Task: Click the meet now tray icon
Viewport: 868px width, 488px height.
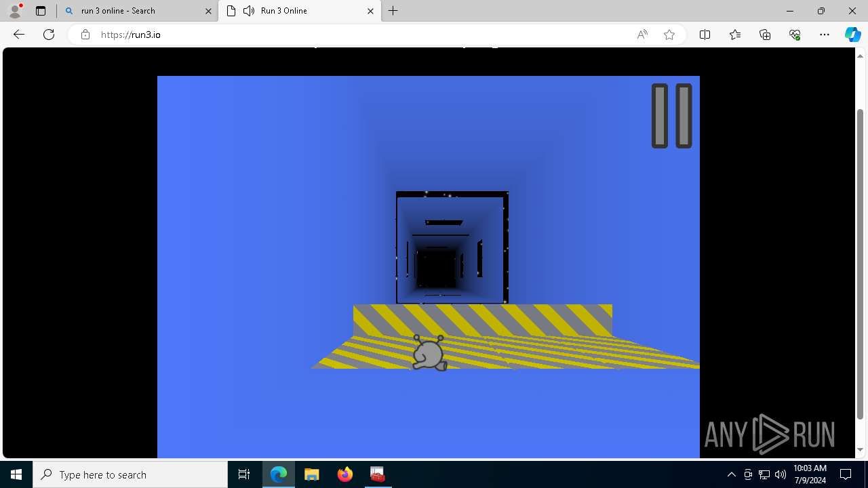Action: tap(747, 474)
